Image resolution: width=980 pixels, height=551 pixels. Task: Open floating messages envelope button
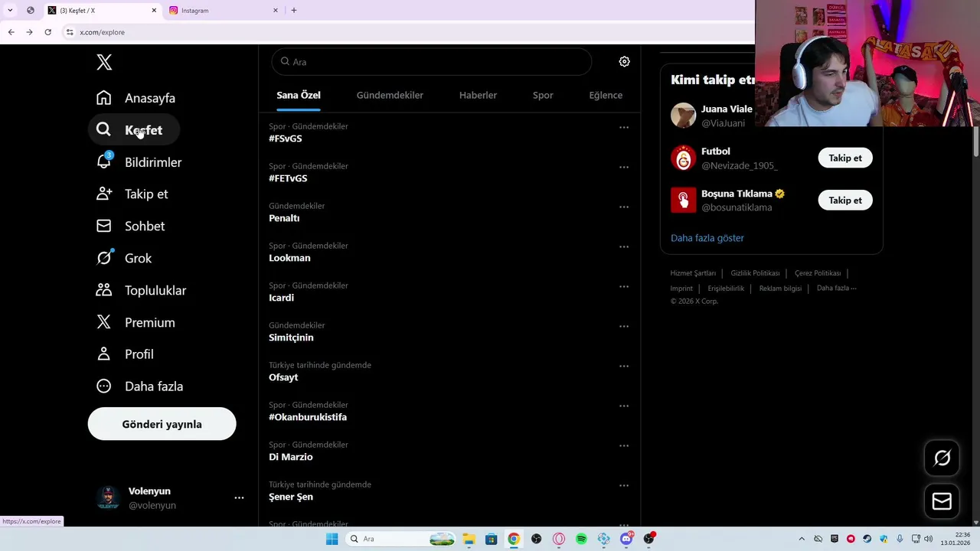[x=942, y=501]
